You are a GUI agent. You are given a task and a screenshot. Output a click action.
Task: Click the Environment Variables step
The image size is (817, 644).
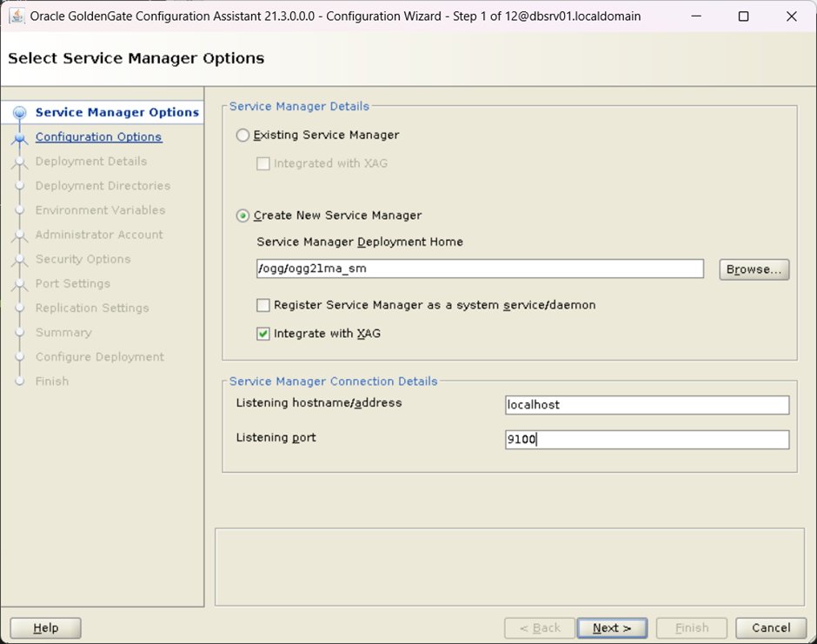pyautogui.click(x=100, y=210)
